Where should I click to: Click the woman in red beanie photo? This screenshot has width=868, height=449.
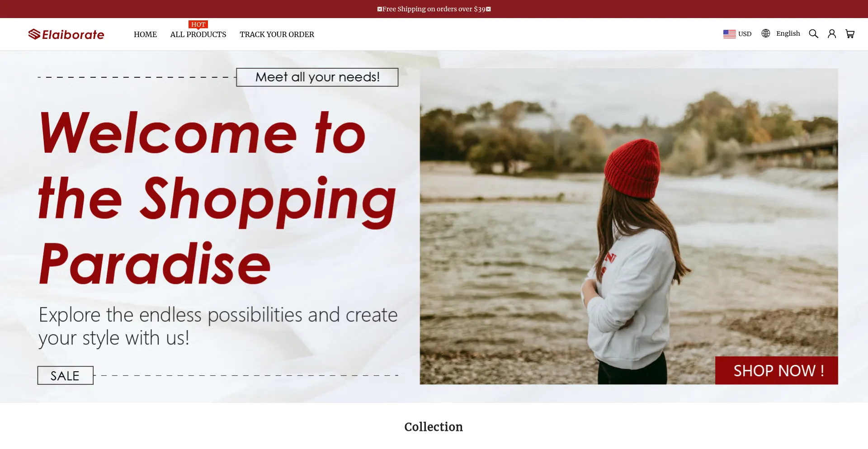click(629, 226)
